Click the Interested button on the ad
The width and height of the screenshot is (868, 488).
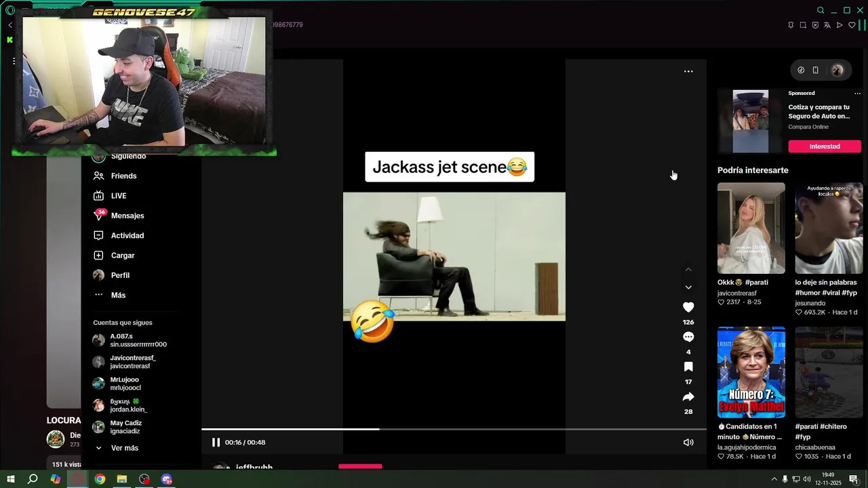[x=825, y=146]
